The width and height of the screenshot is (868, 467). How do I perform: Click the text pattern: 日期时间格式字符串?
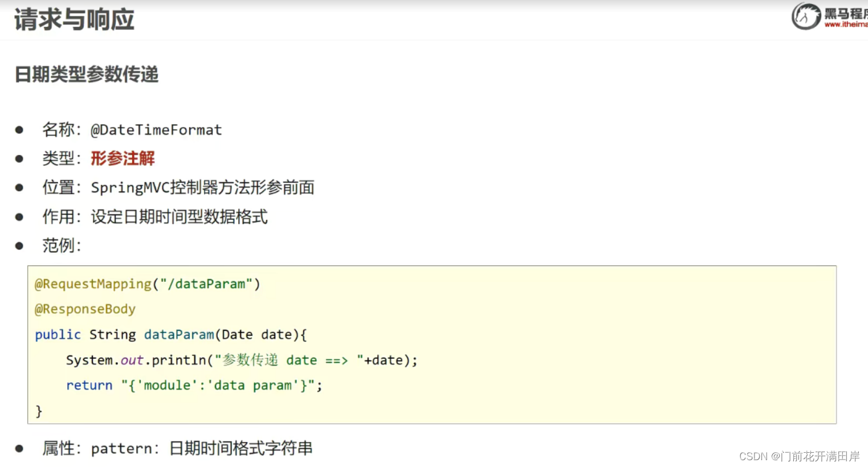pos(202,449)
